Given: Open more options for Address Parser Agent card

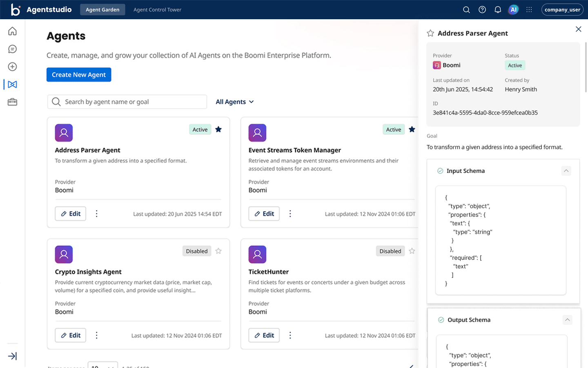Looking at the screenshot, I should pyautogui.click(x=97, y=213).
